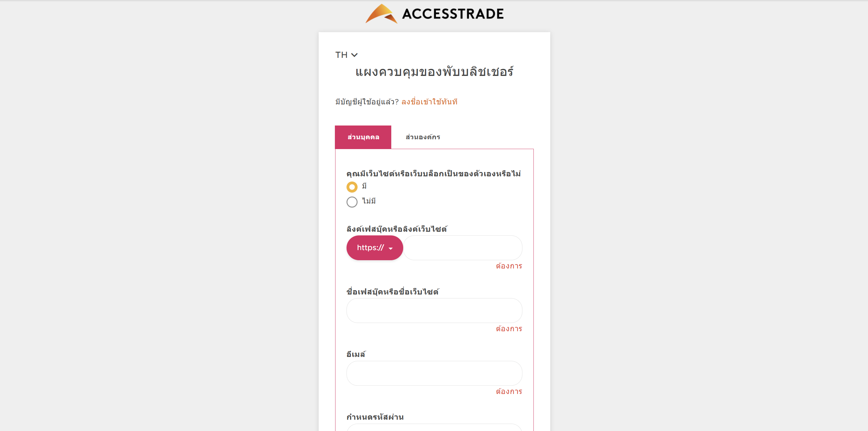868x431 pixels.
Task: Expand the https:// protocol dropdown
Action: tap(375, 248)
